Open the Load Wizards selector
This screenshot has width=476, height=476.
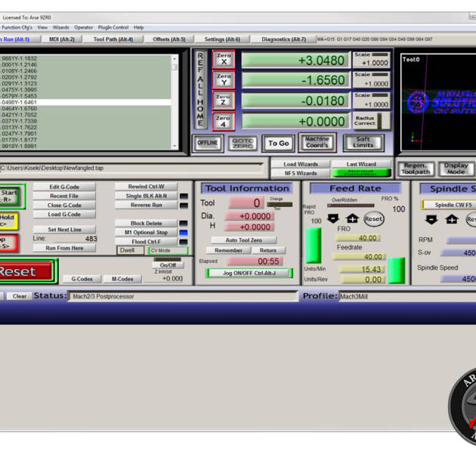click(x=301, y=164)
